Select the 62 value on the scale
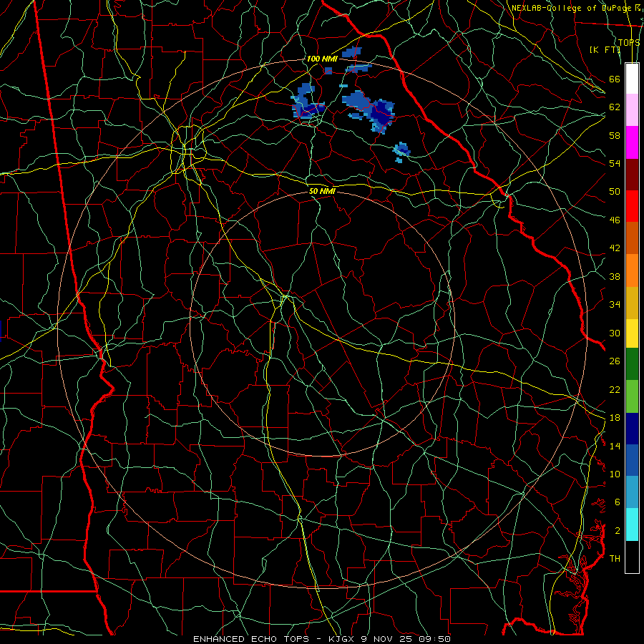 [615, 107]
